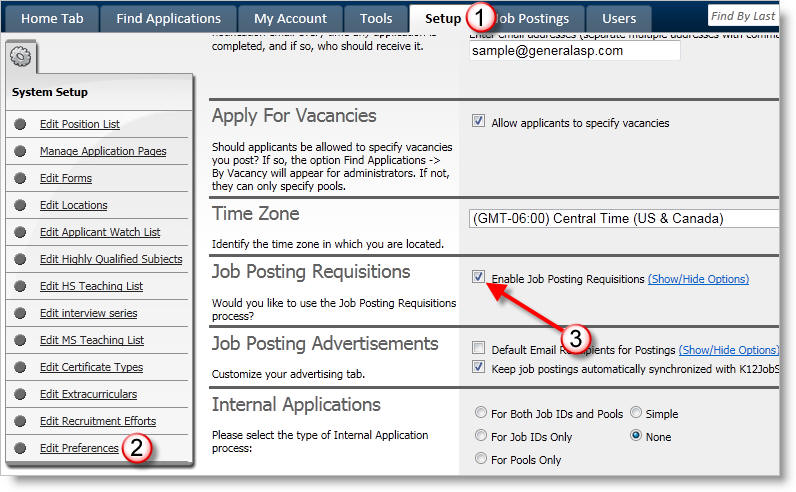This screenshot has height=492, width=796.
Task: Open Edit Position List link
Action: [x=80, y=124]
